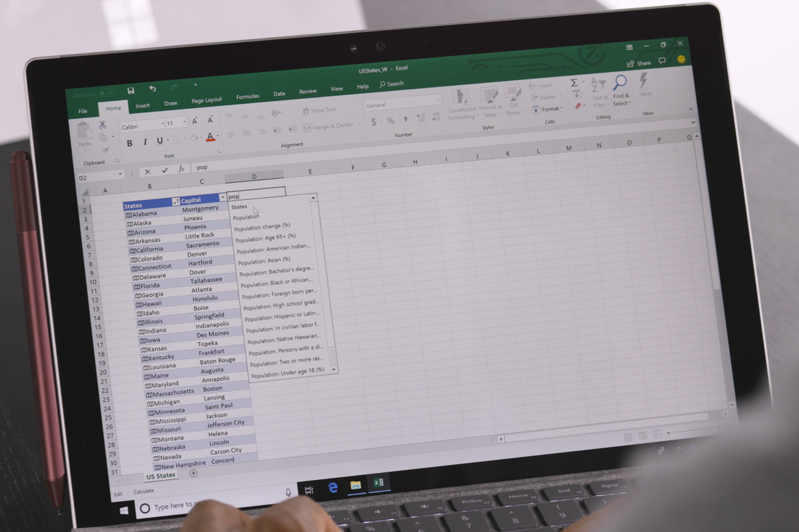Open the Font Color dropdown arrow
The width and height of the screenshot is (799, 532).
click(x=218, y=136)
